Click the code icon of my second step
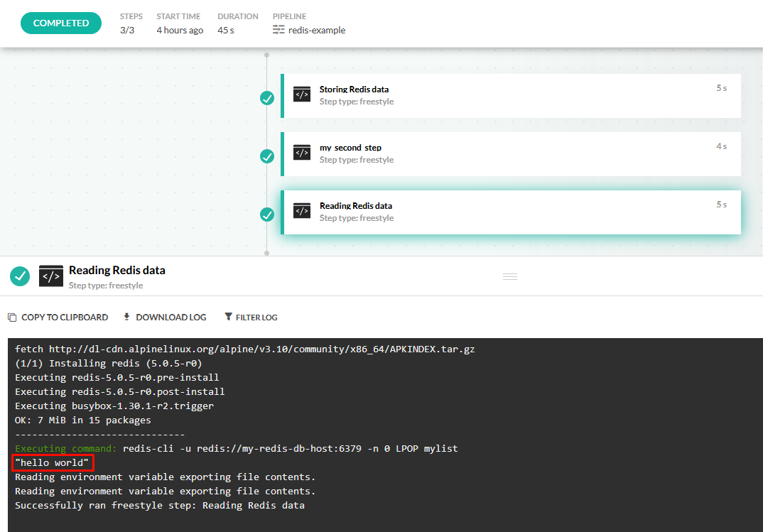The image size is (763, 532). click(302, 153)
